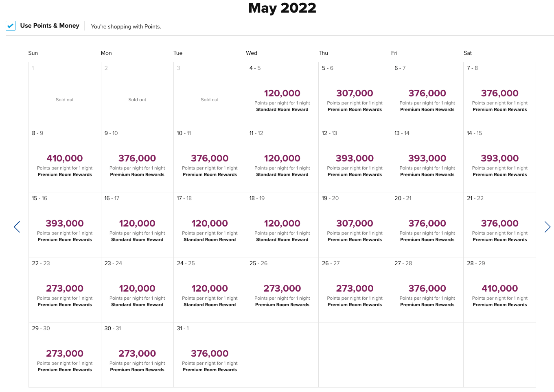Select the sold out cell for May 3
554x392 pixels.
pyautogui.click(x=210, y=94)
